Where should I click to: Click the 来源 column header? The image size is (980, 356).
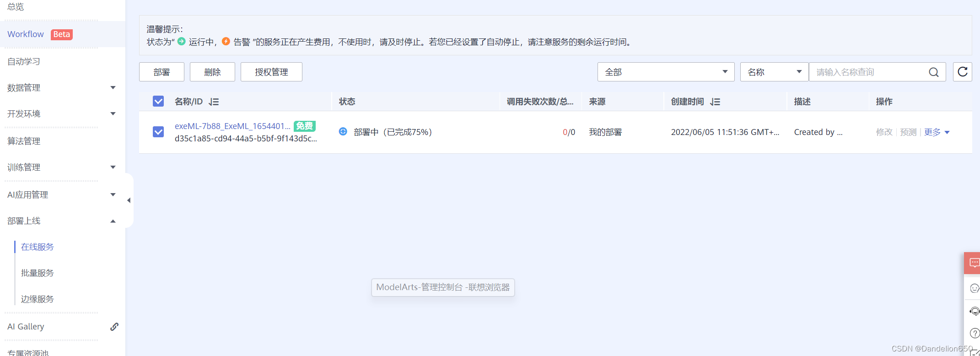pyautogui.click(x=597, y=102)
